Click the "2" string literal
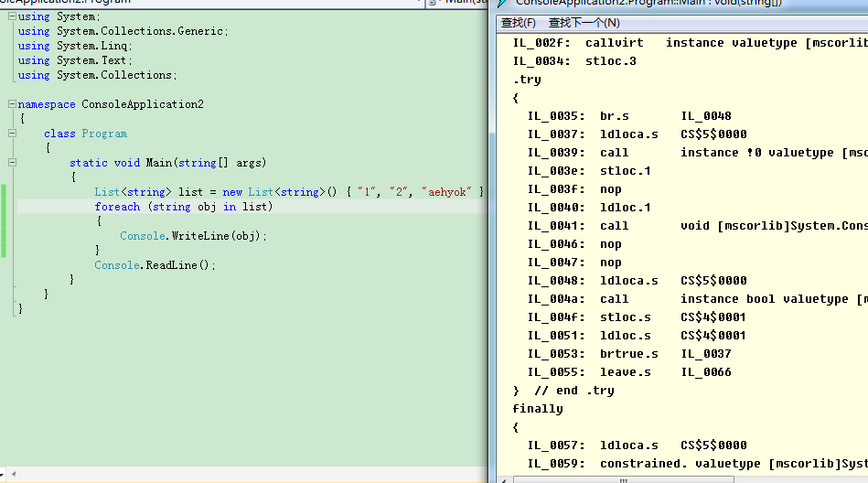Screen dimensions: 868x483 click(399, 192)
